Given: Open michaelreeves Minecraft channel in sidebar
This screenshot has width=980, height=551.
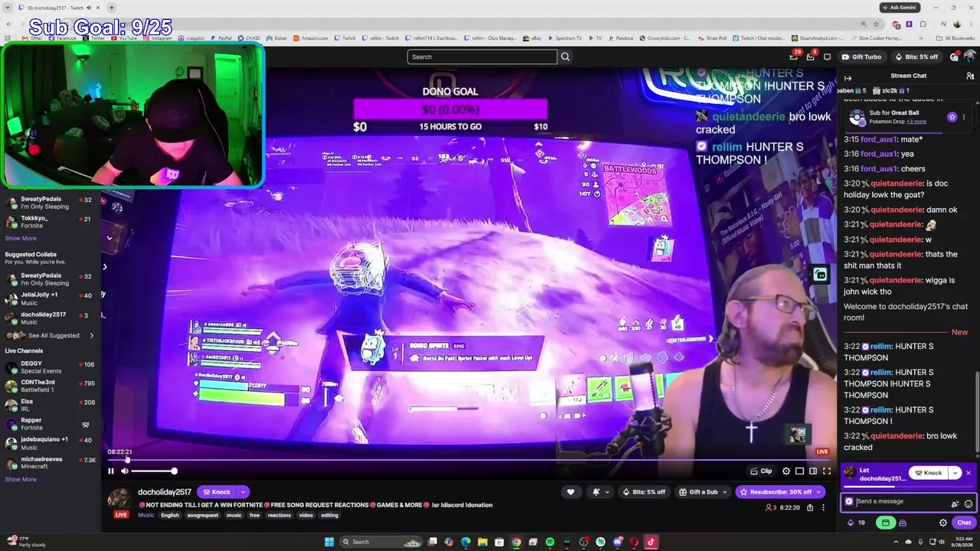Looking at the screenshot, I should pyautogui.click(x=51, y=462).
